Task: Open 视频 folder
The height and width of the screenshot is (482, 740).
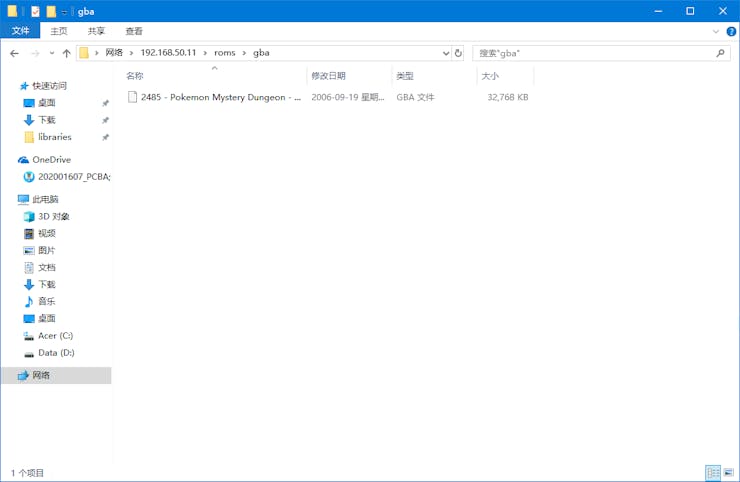Action: point(47,233)
